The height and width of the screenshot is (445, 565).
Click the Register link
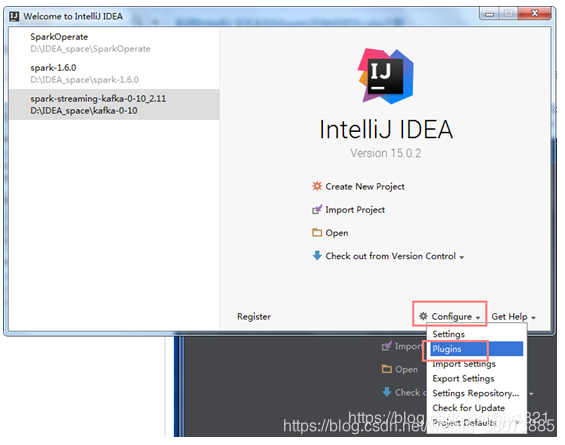pos(254,317)
